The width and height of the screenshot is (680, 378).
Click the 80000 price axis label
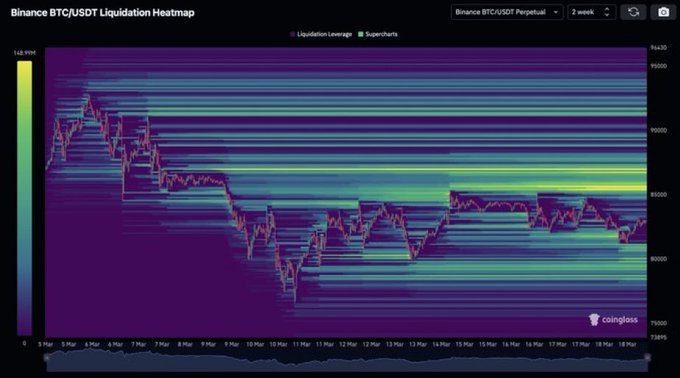pyautogui.click(x=658, y=259)
